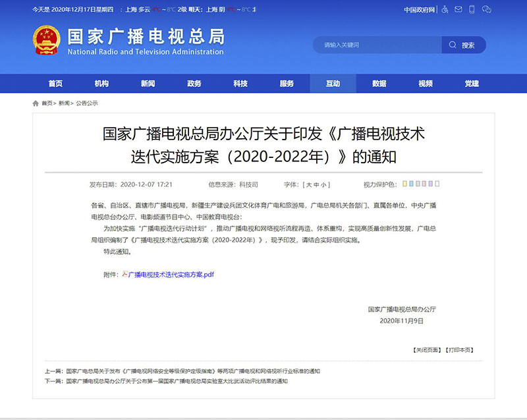
Task: Open the WeChat icon in header
Action: (x=486, y=9)
